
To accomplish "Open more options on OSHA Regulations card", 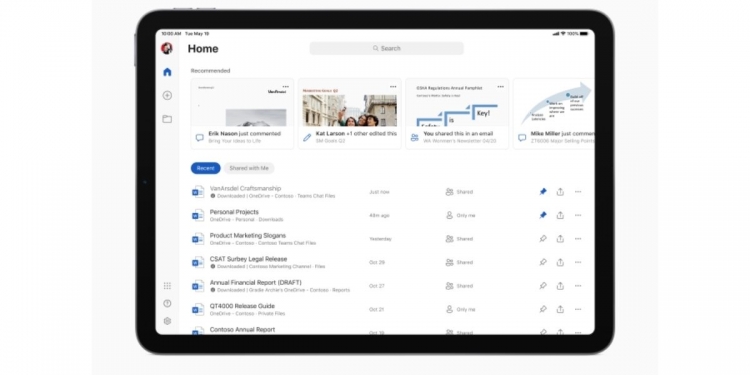I will pos(500,87).
